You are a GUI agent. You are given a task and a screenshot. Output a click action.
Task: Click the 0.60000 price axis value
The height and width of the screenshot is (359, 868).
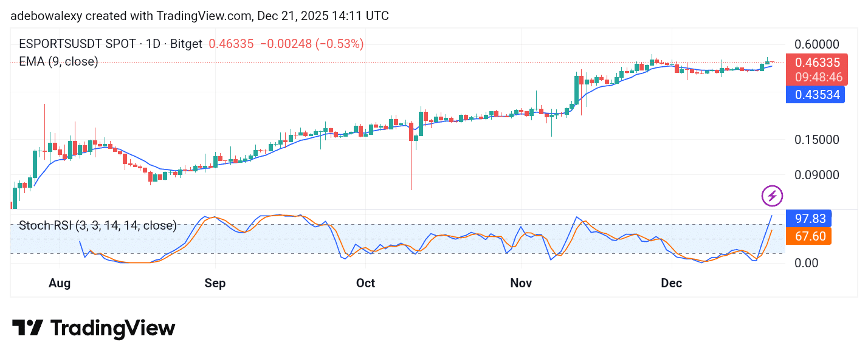click(816, 44)
